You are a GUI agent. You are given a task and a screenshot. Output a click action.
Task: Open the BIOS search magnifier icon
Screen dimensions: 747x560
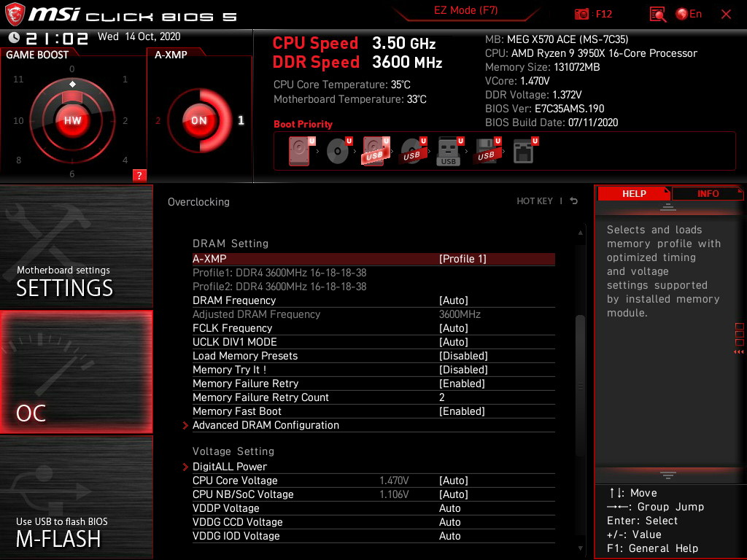pyautogui.click(x=657, y=15)
